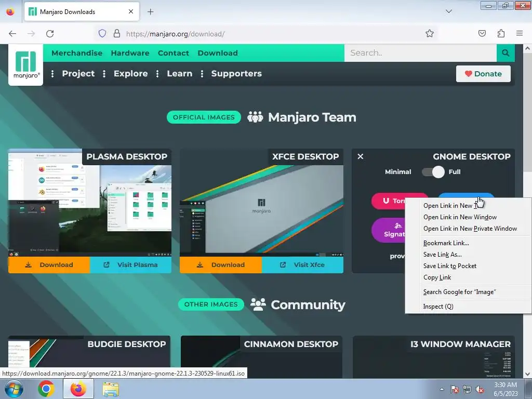Click Visit Plasma button
The height and width of the screenshot is (399, 532).
130,265
